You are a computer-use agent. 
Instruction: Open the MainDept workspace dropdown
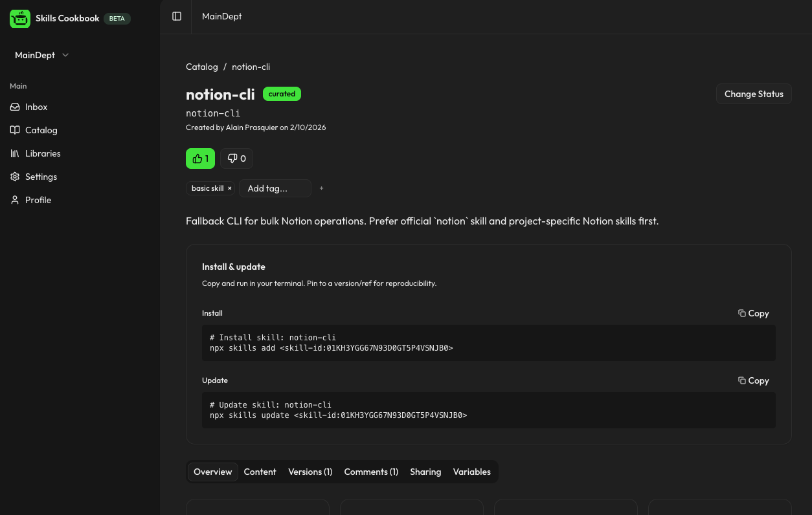pyautogui.click(x=40, y=55)
